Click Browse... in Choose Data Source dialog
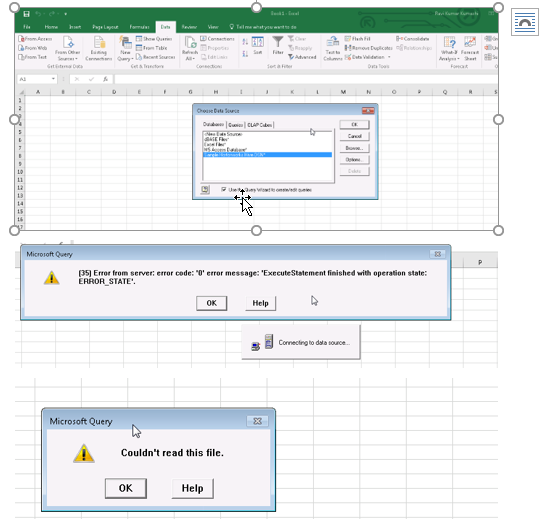This screenshot has width=559, height=519. coord(354,148)
